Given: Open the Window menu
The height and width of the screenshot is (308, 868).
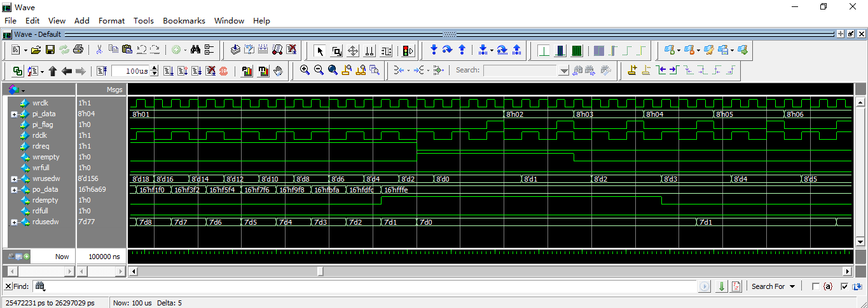Looking at the screenshot, I should tap(229, 20).
